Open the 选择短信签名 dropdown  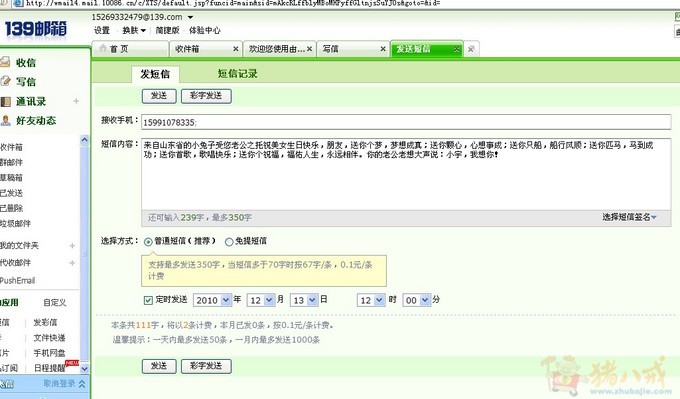[629, 217]
